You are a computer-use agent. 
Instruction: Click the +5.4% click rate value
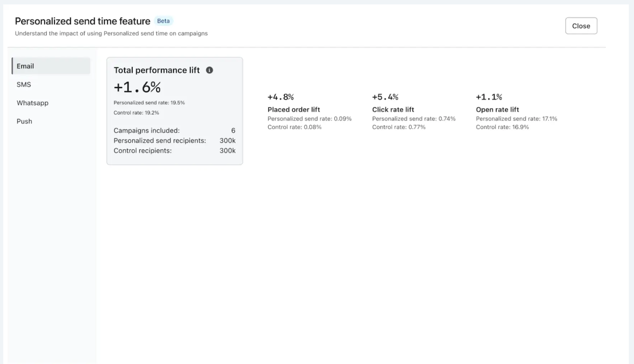pyautogui.click(x=385, y=97)
